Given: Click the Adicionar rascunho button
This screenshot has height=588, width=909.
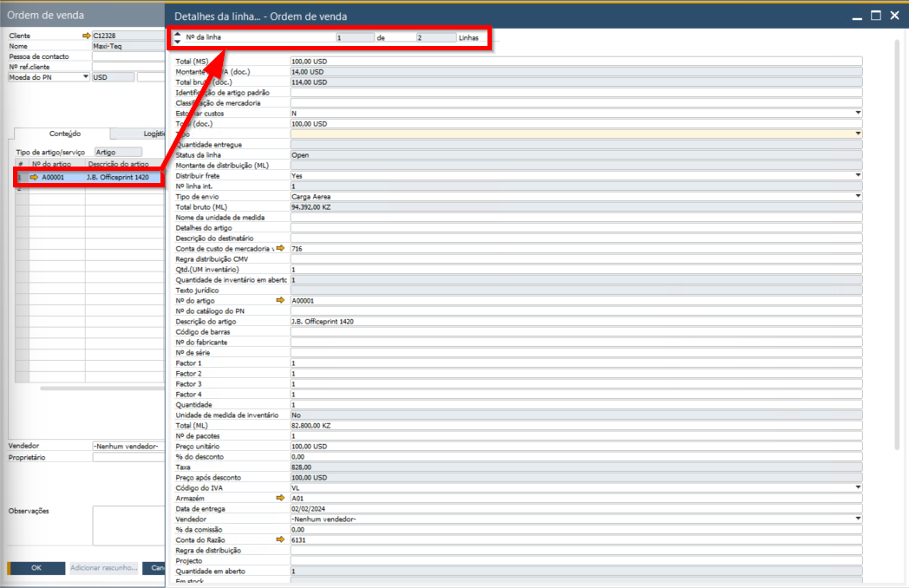Looking at the screenshot, I should point(104,568).
